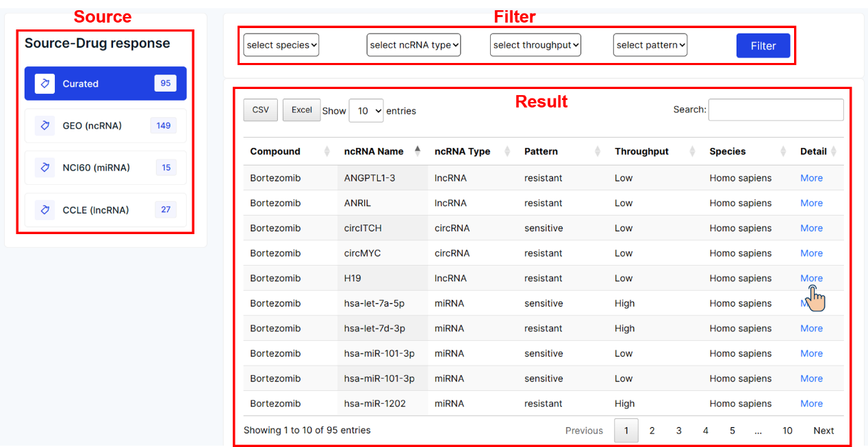Go to results page 2
The width and height of the screenshot is (868, 447).
point(652,431)
